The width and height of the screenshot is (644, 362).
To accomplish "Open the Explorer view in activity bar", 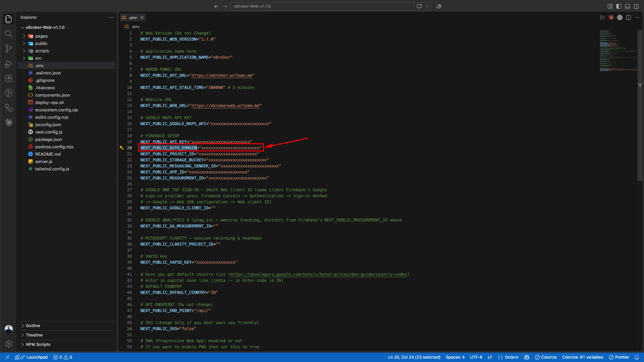I will click(x=9, y=19).
